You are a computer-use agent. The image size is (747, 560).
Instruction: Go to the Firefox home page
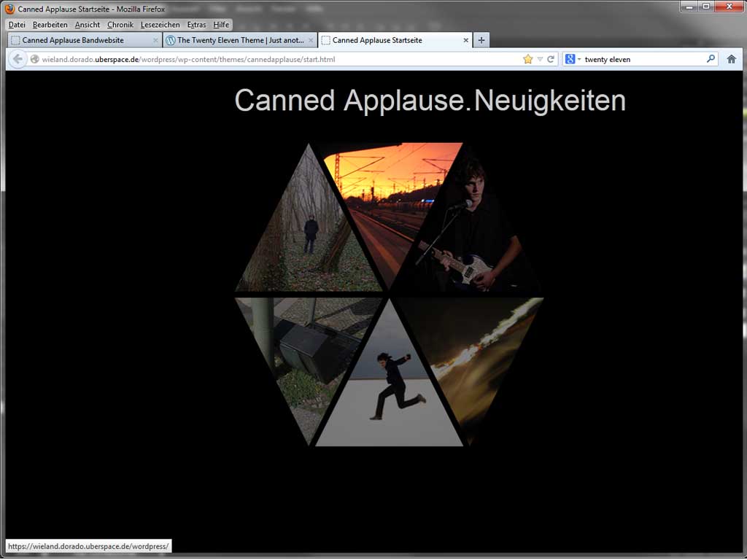pyautogui.click(x=731, y=59)
